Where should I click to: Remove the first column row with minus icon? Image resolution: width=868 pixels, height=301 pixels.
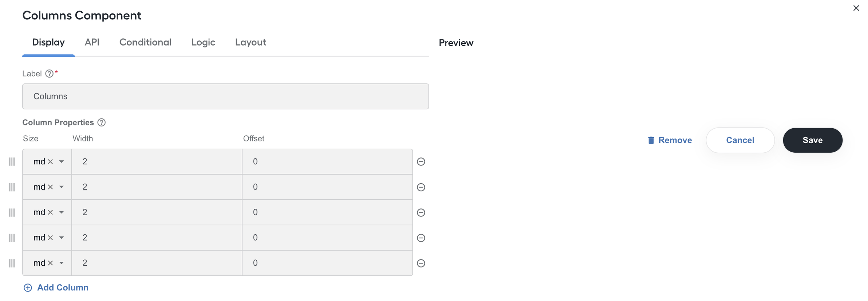coord(421,161)
